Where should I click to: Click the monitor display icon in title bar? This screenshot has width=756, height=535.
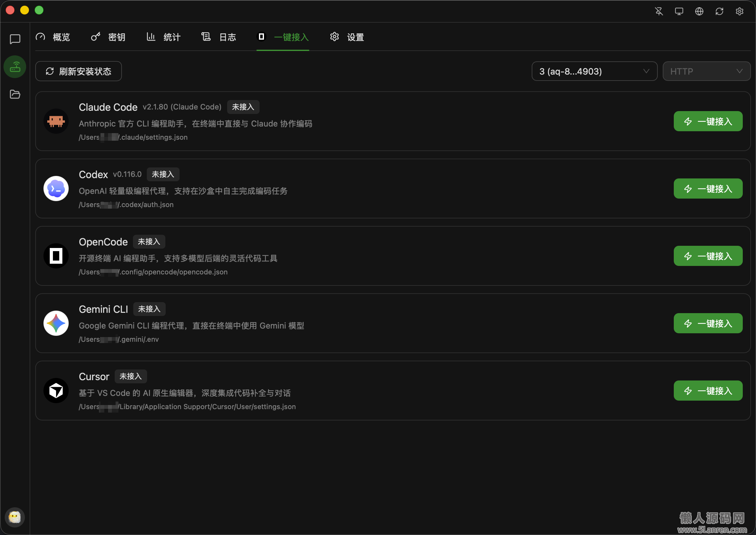click(x=679, y=11)
